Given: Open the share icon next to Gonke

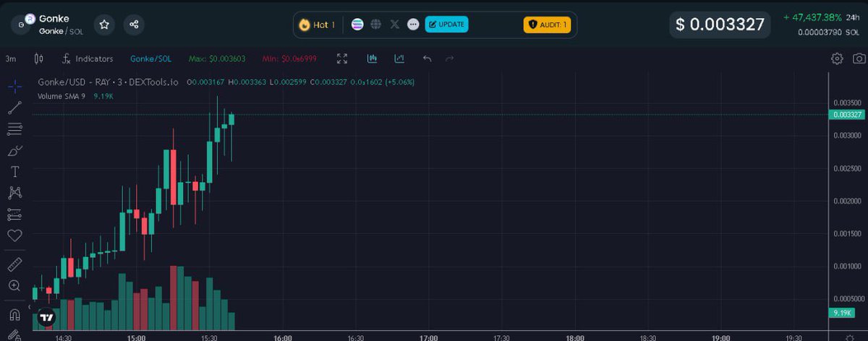Looking at the screenshot, I should pyautogui.click(x=134, y=25).
